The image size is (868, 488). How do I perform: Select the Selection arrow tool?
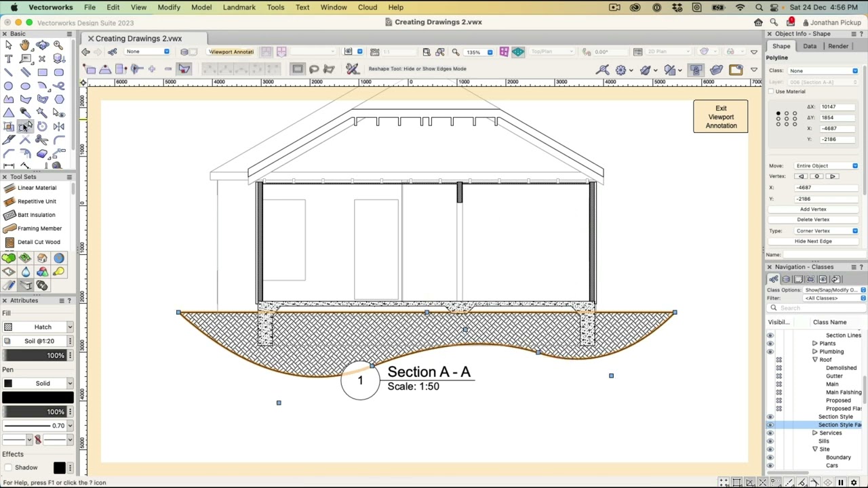[9, 45]
